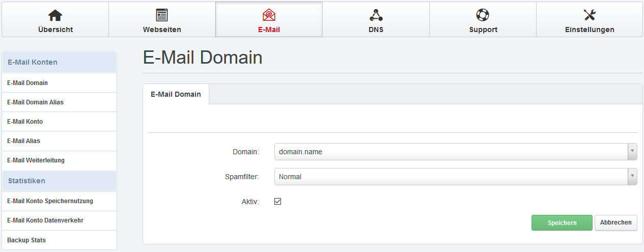Click the Abbrechen button

pyautogui.click(x=615, y=222)
